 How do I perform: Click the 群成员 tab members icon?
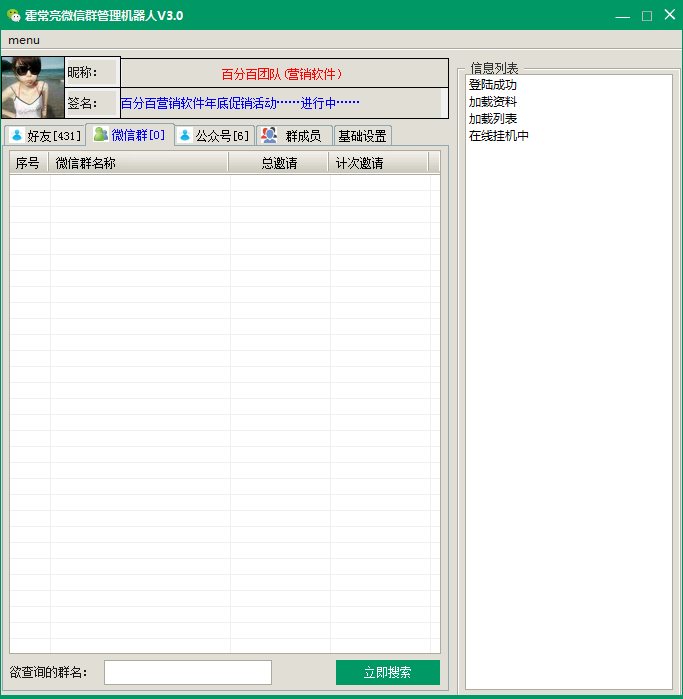269,135
